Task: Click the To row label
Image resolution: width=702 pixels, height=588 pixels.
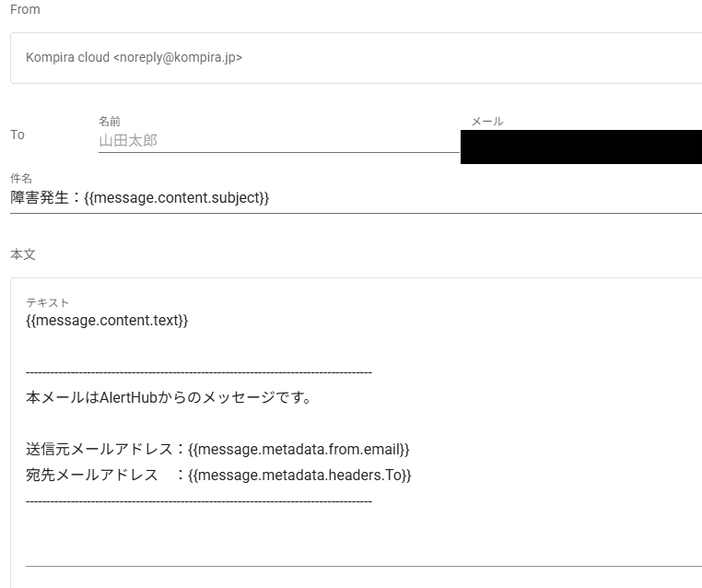Action: point(18,135)
